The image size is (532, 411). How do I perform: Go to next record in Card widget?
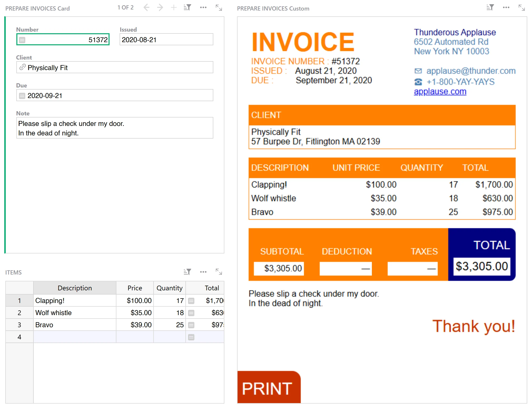[x=160, y=7]
